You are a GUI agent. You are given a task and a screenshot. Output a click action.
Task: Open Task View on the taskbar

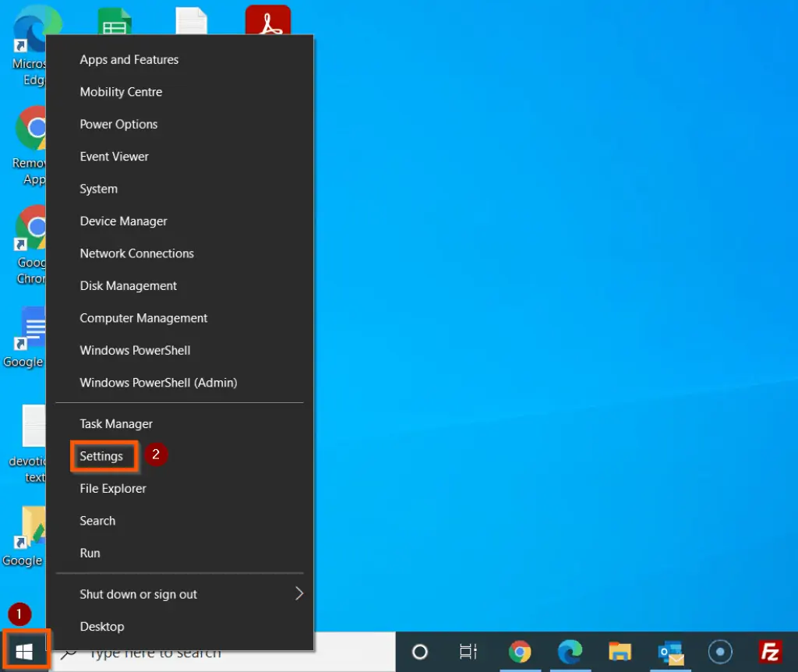pos(468,652)
